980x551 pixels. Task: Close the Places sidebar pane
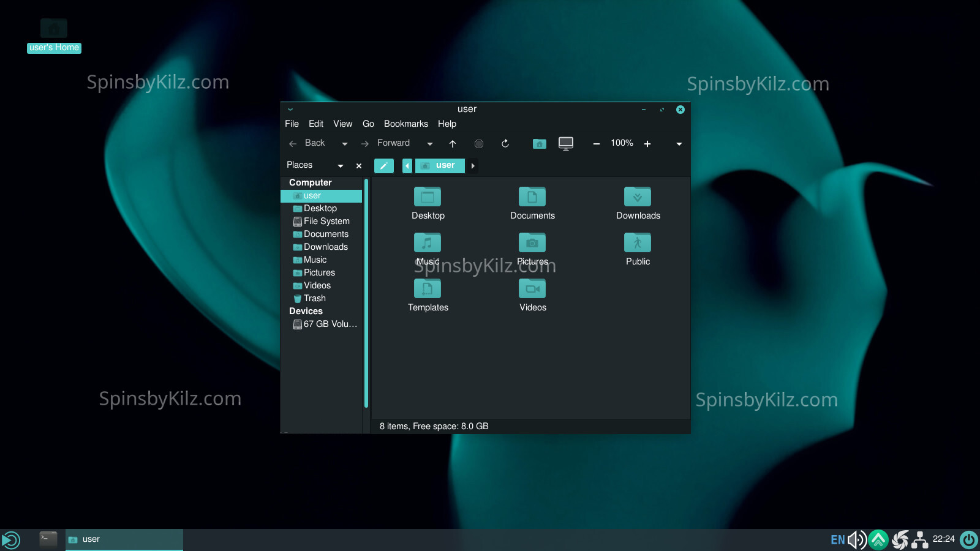(x=359, y=166)
